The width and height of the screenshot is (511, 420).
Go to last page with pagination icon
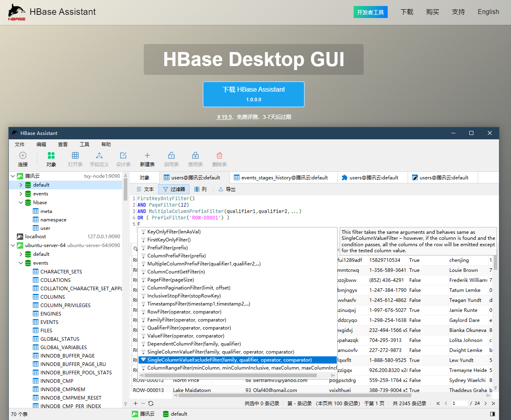pyautogui.click(x=493, y=403)
